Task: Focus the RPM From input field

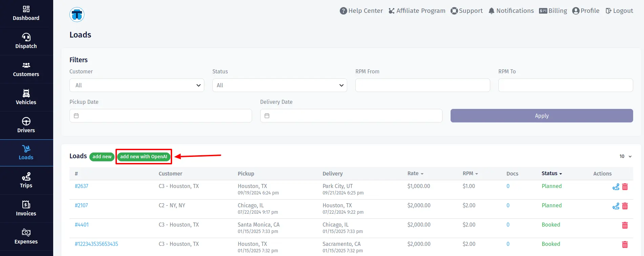Action: (x=422, y=85)
